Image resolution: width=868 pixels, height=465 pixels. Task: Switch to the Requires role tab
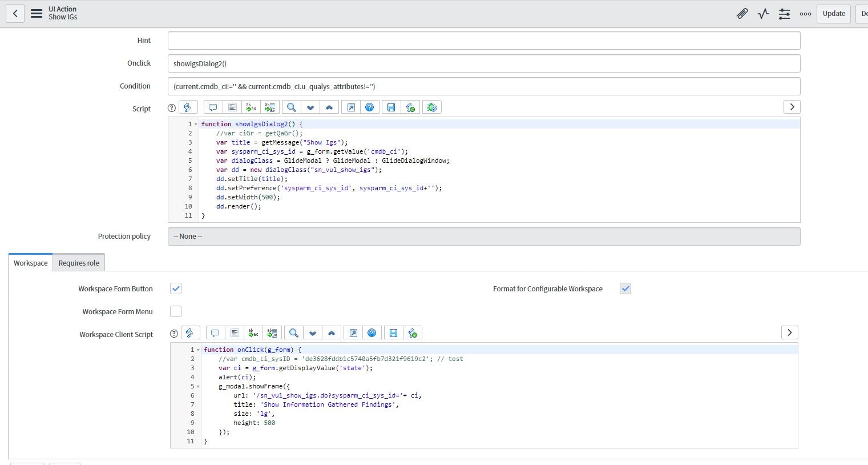(78, 263)
